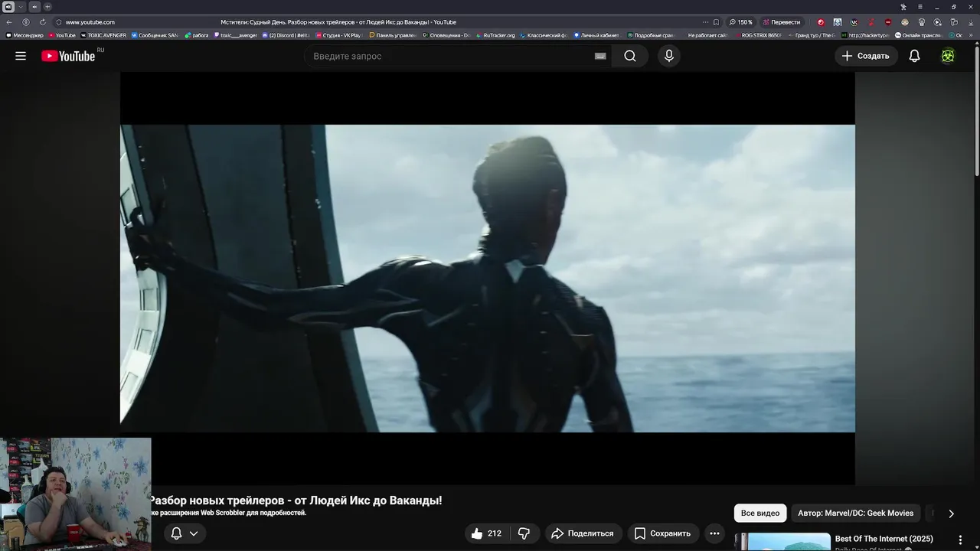Open the extensions puzzle icon
The image size is (980, 551).
(x=955, y=22)
